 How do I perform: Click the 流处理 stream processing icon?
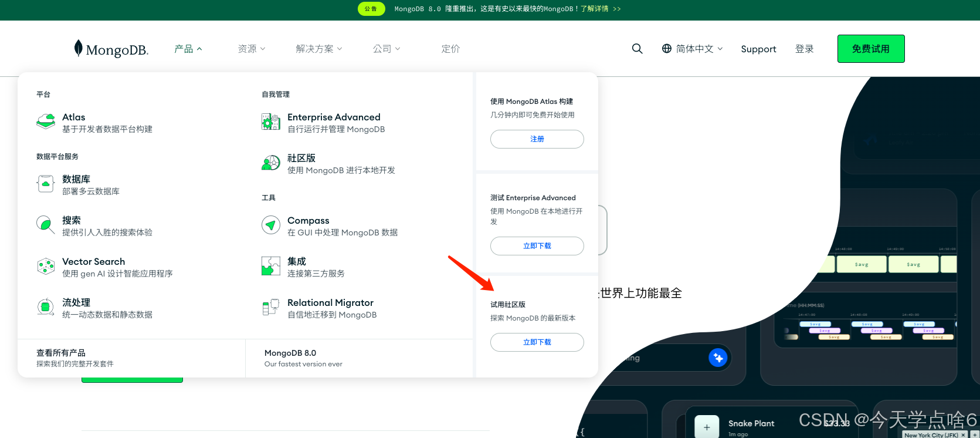click(46, 307)
